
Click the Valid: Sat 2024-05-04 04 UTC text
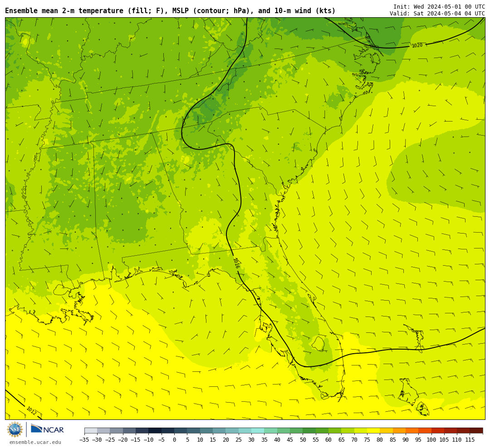437,14
